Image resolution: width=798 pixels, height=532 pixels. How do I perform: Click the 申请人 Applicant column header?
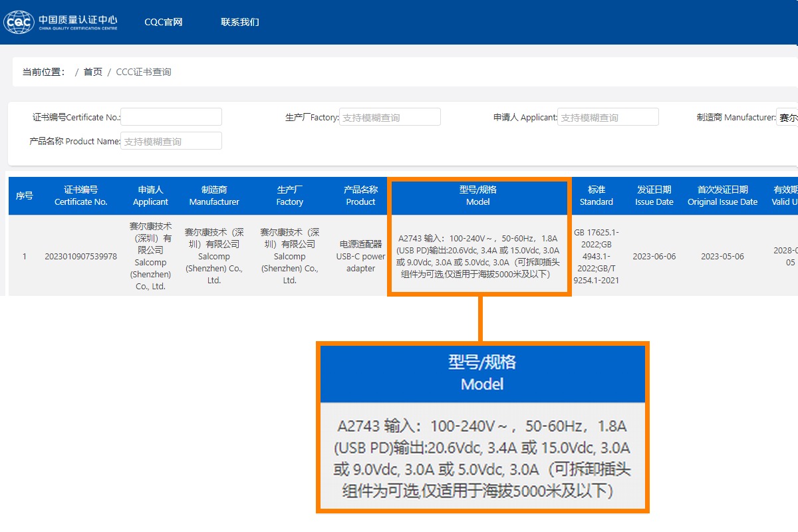[x=150, y=196]
